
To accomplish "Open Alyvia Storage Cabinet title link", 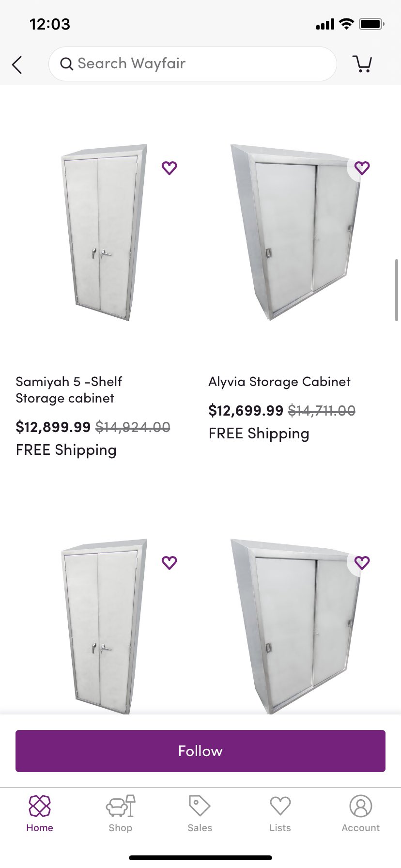I will [x=279, y=382].
